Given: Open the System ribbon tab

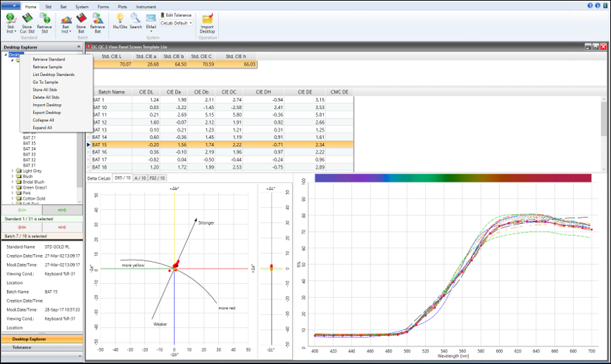Looking at the screenshot, I should 82,6.
